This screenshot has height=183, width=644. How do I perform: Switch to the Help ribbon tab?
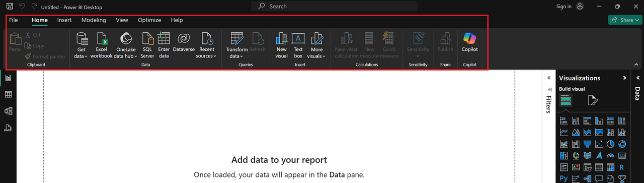tap(177, 20)
